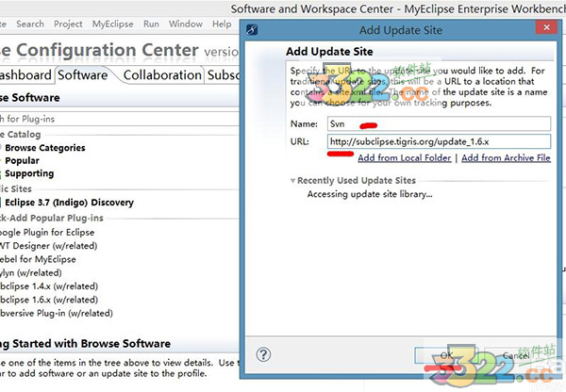Switch to the Collaboration tab
This screenshot has height=392, width=566.
(x=162, y=75)
